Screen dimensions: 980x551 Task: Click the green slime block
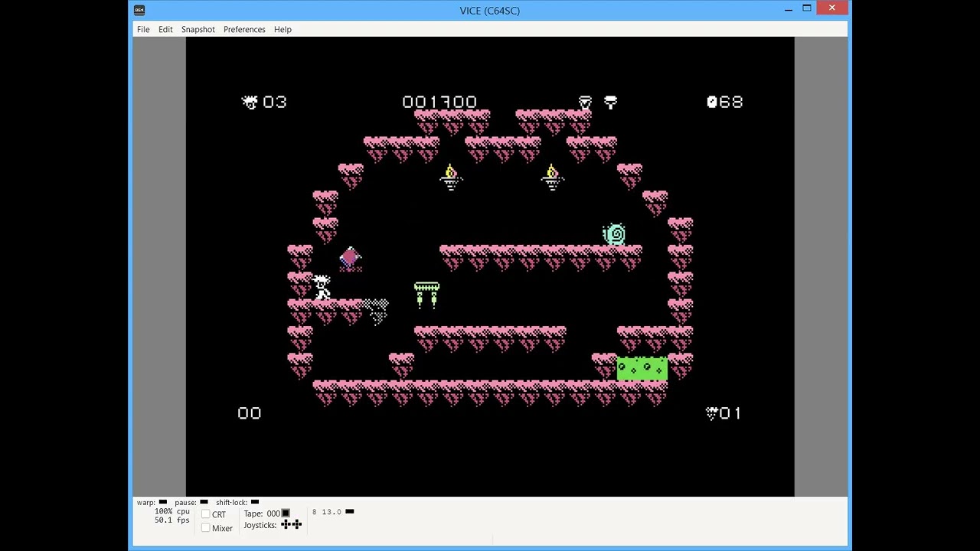(642, 369)
